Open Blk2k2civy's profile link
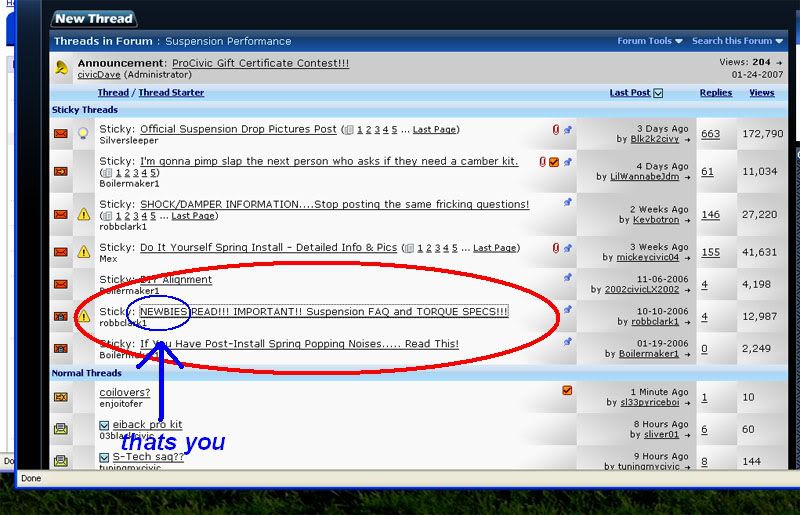Viewport: 800px width, 515px height. click(655, 139)
